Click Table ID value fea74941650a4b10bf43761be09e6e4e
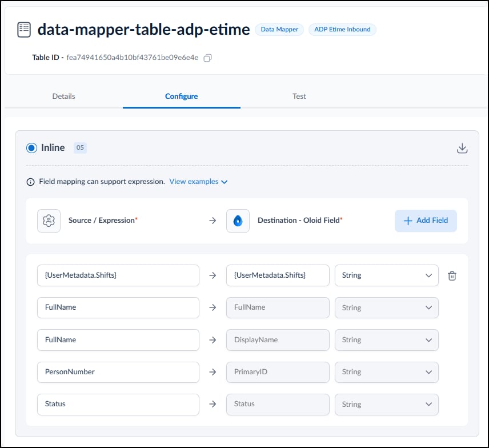The height and width of the screenshot is (448, 489). click(x=133, y=58)
